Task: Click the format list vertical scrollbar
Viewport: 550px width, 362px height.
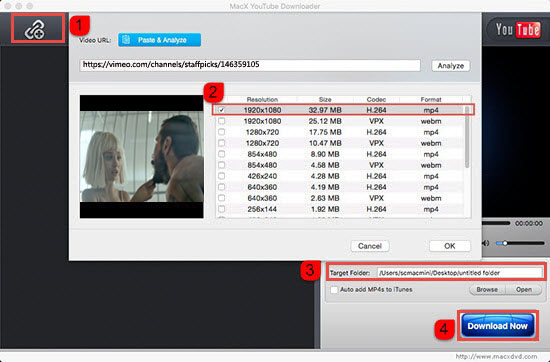Action: tap(467, 137)
